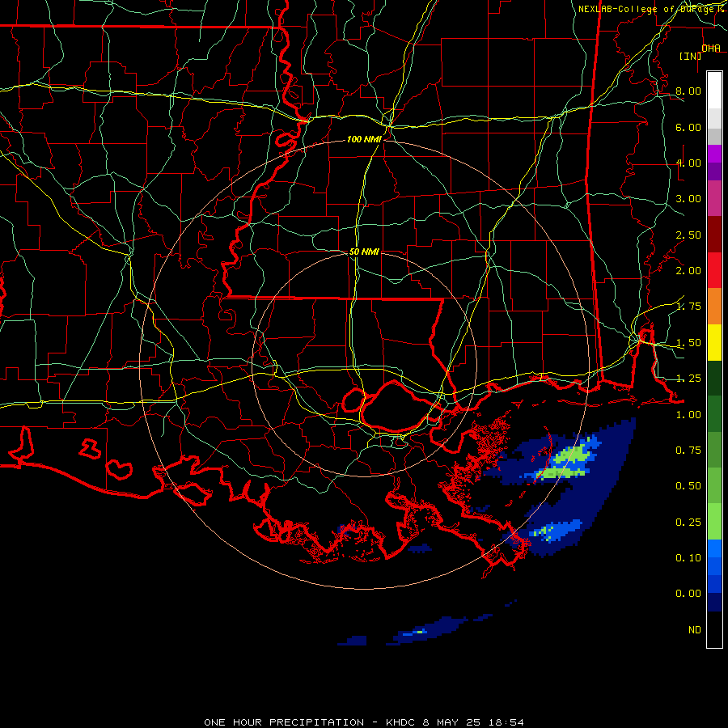Screen dimensions: 728x728
Task: Select the 2.50 legend value
Action: point(688,235)
